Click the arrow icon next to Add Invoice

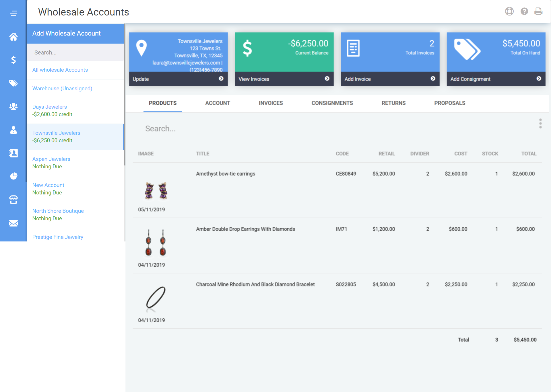[x=433, y=79]
